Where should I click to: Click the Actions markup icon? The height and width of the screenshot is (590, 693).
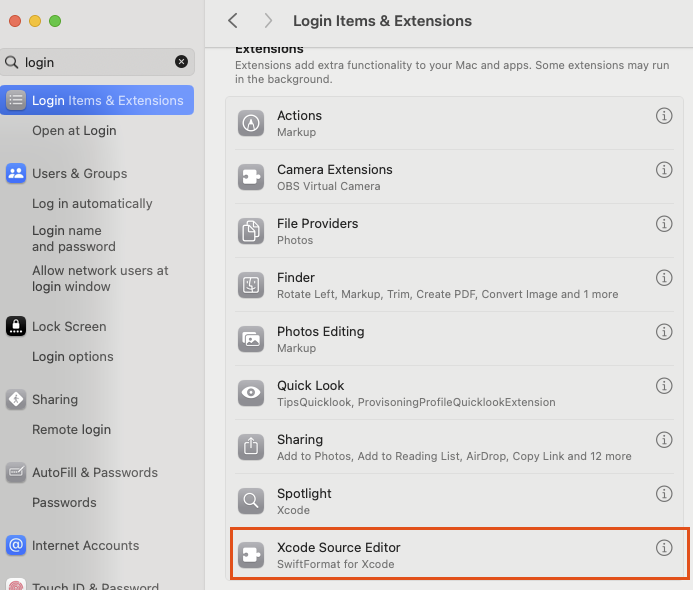coord(251,123)
